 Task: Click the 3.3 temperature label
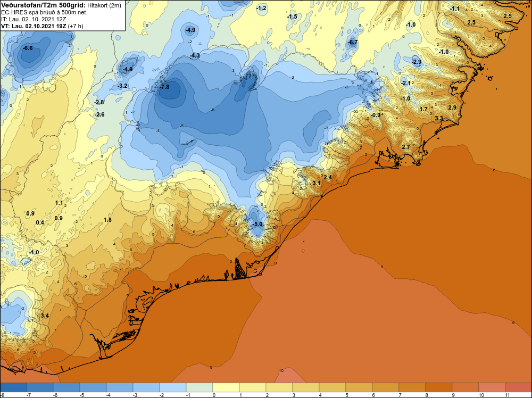pyautogui.click(x=439, y=118)
